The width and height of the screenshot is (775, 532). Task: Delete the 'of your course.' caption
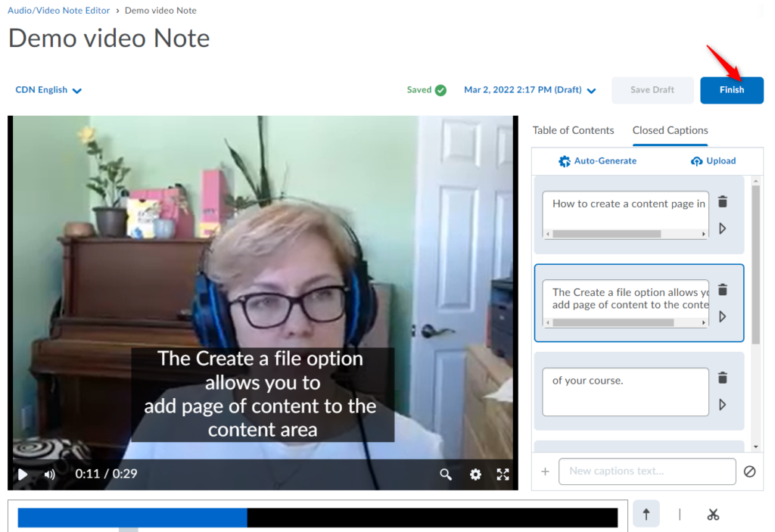coord(723,378)
